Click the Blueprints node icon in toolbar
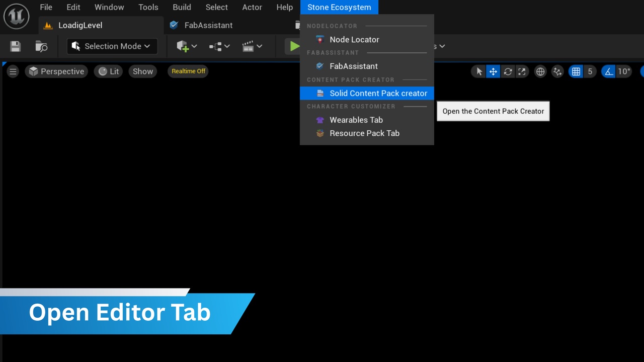This screenshot has width=644, height=362. click(x=215, y=46)
